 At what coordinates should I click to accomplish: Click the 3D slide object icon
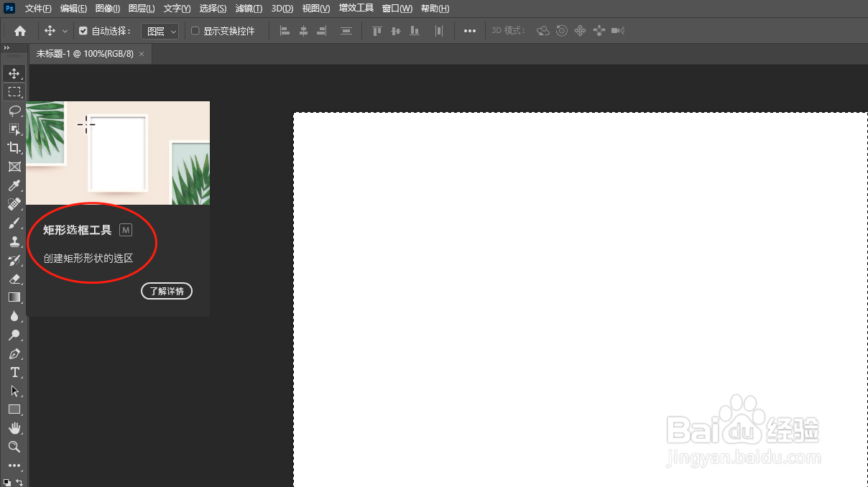click(599, 31)
